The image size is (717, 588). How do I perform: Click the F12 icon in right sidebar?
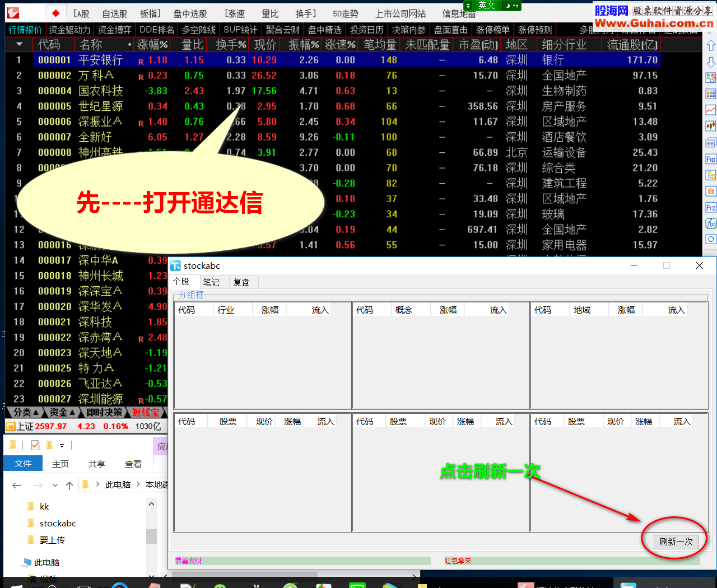point(711,208)
